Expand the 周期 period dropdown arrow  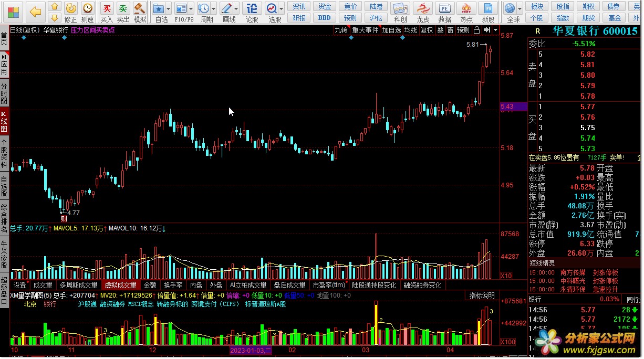(x=213, y=9)
